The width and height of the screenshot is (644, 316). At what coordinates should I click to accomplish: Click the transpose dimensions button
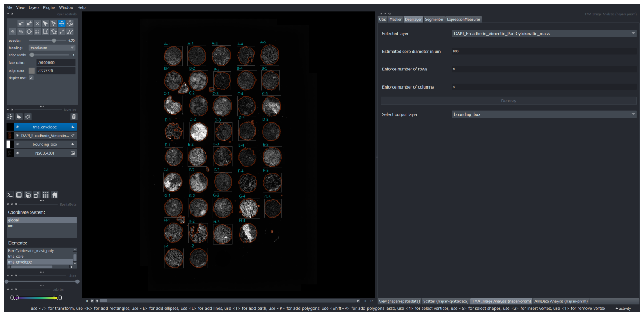click(x=37, y=195)
